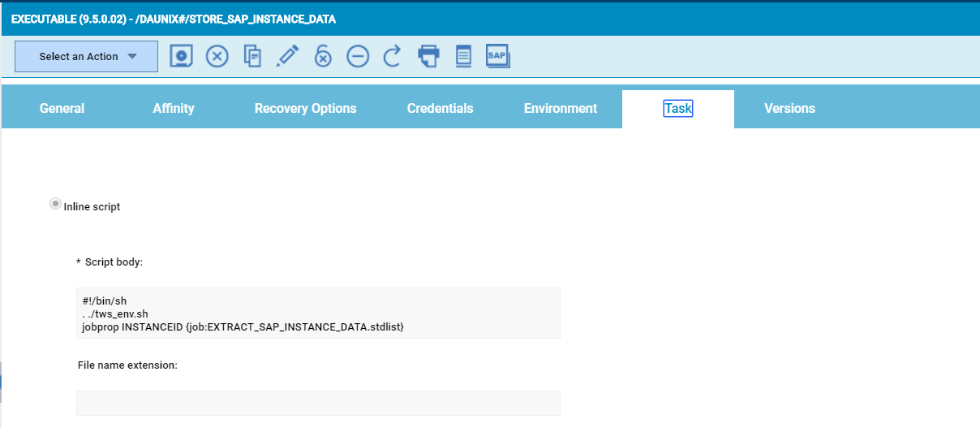Screen dimensions: 980x428
Task: Click the SAP icon in toolbar
Action: pyautogui.click(x=497, y=56)
